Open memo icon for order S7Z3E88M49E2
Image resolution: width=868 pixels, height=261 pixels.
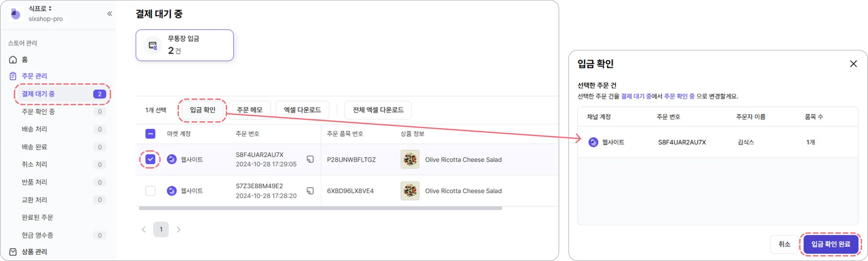310,191
